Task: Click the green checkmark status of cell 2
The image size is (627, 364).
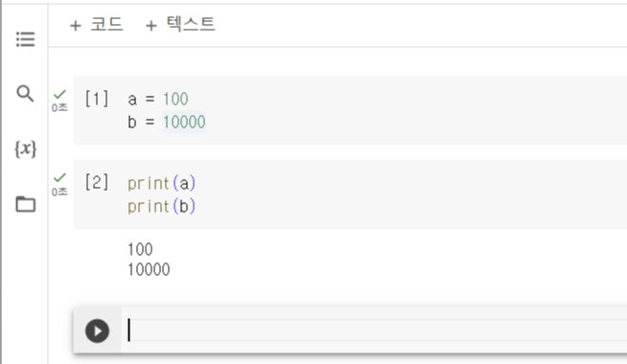Action: pos(59,178)
